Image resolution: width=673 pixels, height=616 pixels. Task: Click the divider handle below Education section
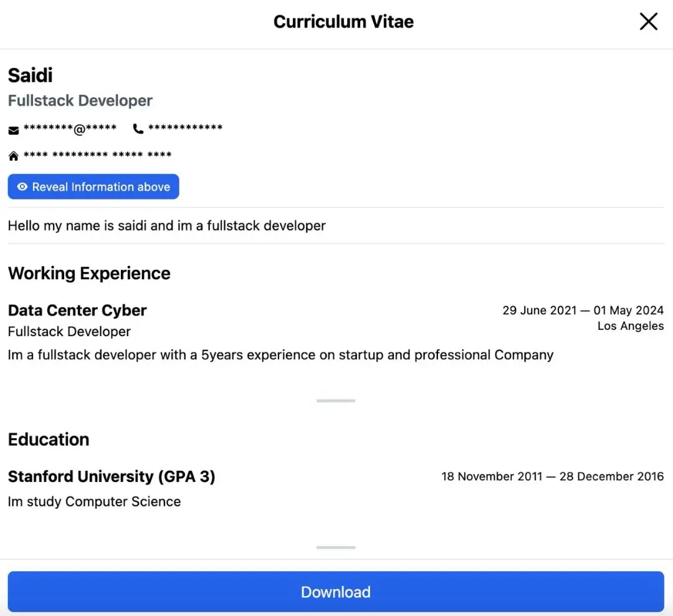pos(336,547)
